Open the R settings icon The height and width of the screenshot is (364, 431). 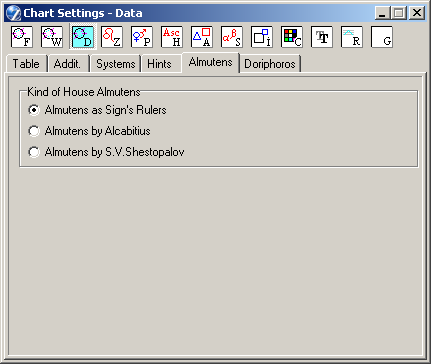pyautogui.click(x=352, y=37)
